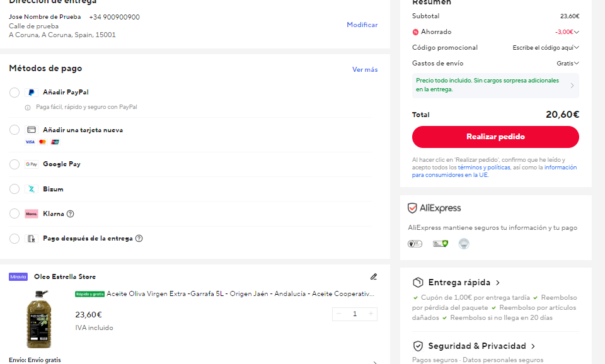Click the pink Klarna logo icon
Image resolution: width=605 pixels, height=364 pixels.
(x=32, y=213)
